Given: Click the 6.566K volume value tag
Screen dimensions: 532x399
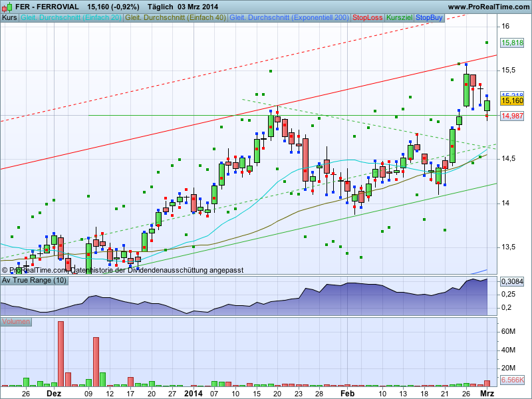Looking at the screenshot, I should (x=512, y=380).
